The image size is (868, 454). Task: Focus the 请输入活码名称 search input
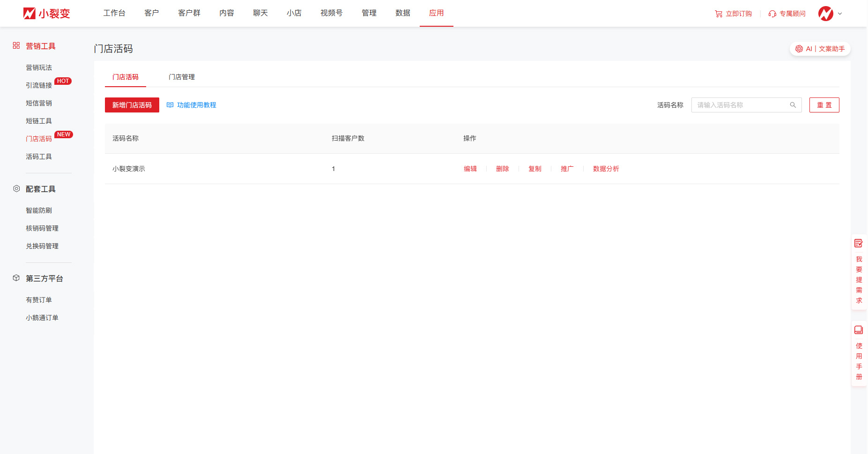(x=740, y=105)
